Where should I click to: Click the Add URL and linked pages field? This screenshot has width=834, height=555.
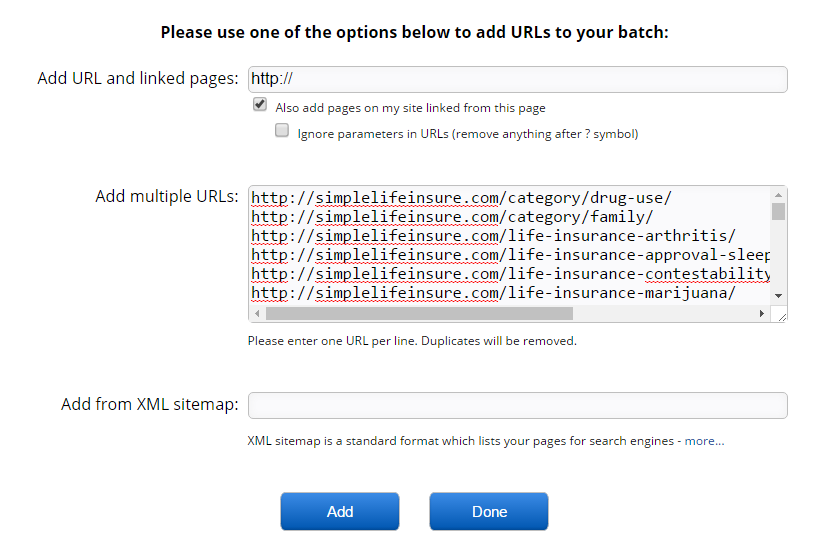pyautogui.click(x=517, y=79)
